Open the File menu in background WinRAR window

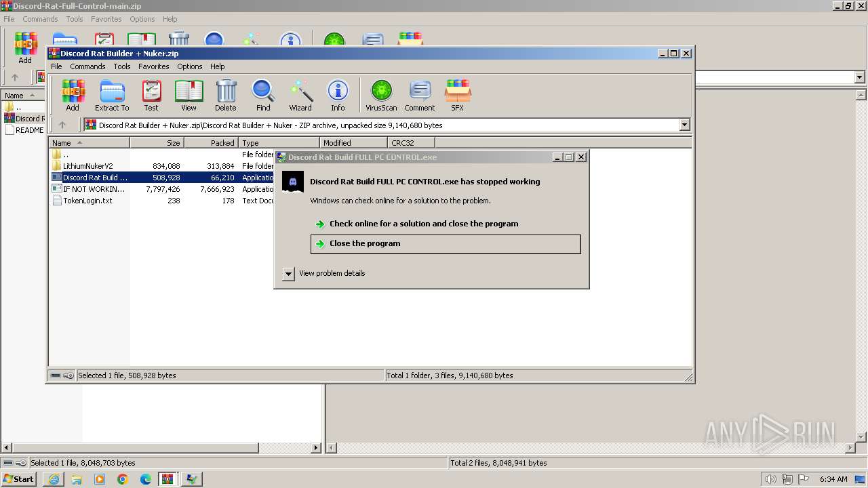coord(9,19)
